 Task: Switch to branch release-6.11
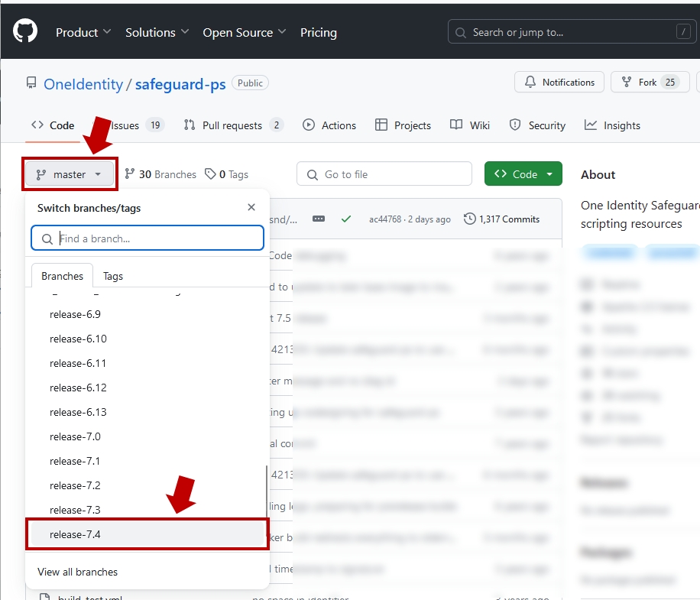click(x=147, y=363)
